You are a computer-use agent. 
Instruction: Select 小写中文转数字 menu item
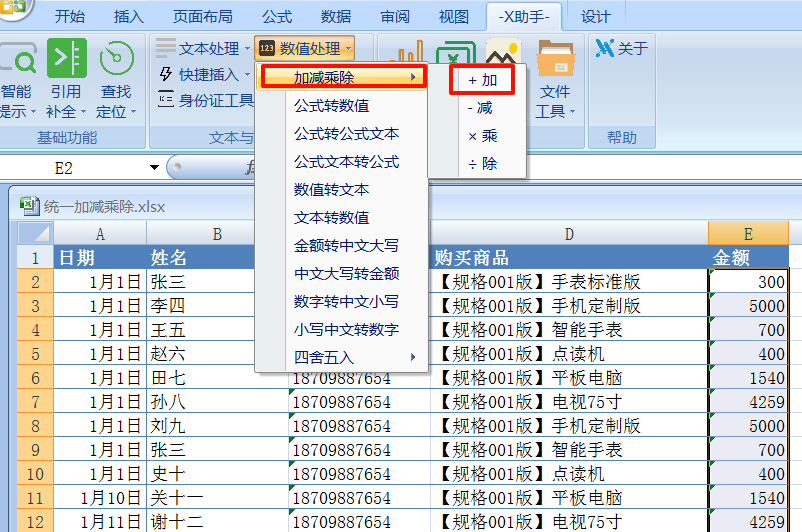coord(346,330)
